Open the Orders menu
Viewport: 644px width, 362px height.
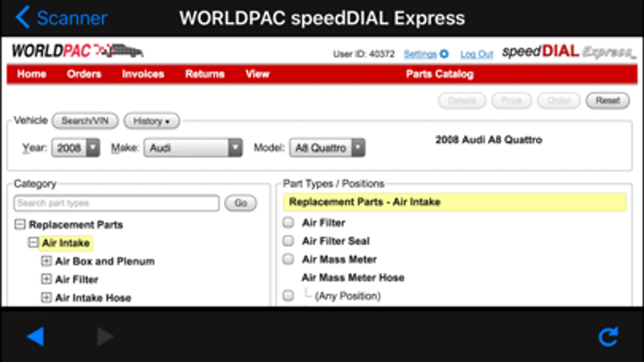point(84,74)
